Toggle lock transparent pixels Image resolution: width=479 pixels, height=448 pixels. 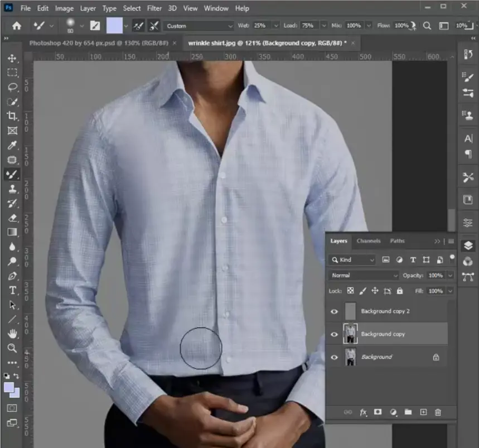350,291
